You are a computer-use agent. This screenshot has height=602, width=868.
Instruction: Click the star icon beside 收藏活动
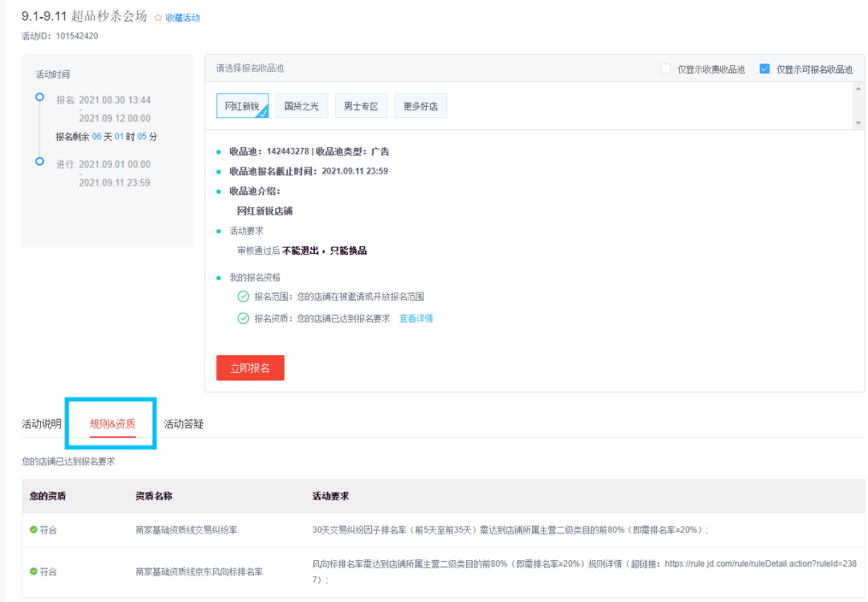coord(158,18)
